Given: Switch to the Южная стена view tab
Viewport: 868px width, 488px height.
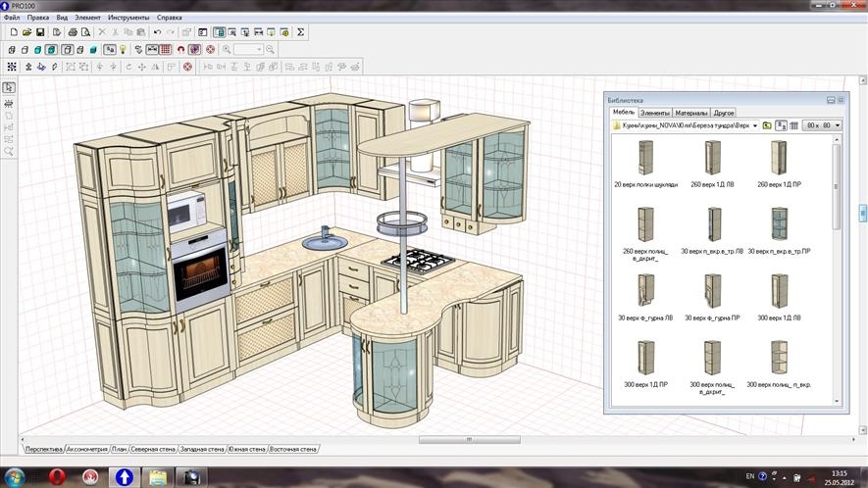Looking at the screenshot, I should click(x=247, y=449).
